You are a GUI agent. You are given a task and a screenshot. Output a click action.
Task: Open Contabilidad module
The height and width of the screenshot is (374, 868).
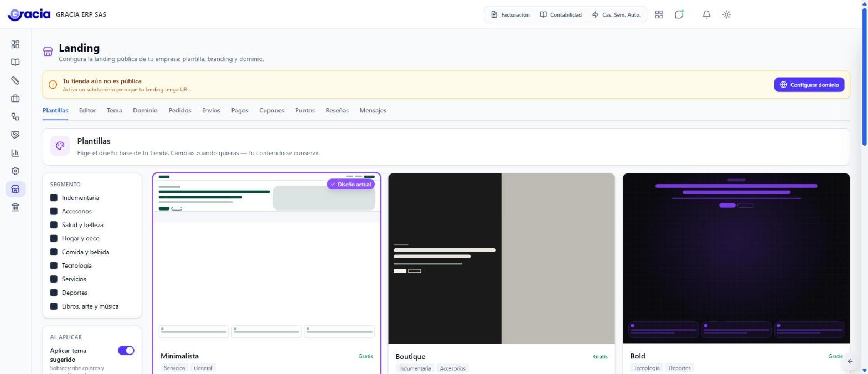click(561, 15)
